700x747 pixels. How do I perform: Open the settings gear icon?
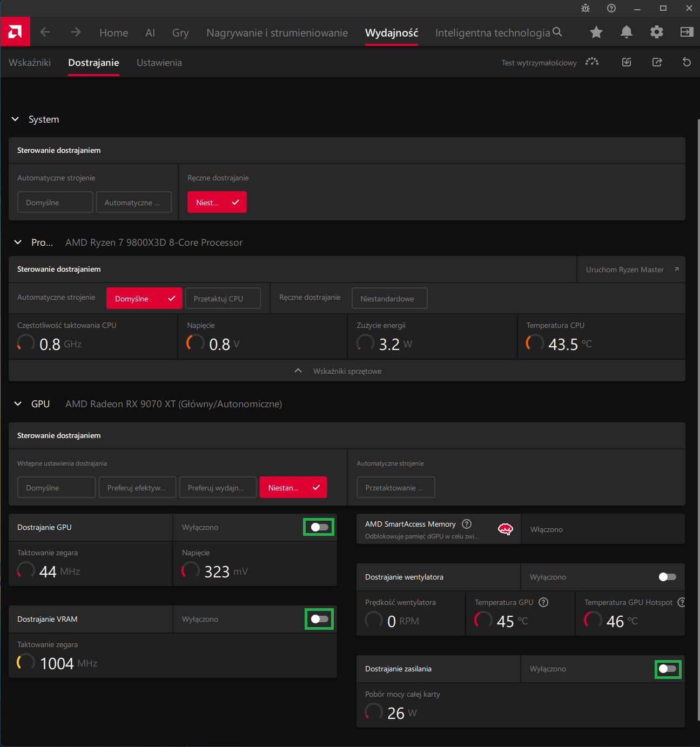[657, 32]
